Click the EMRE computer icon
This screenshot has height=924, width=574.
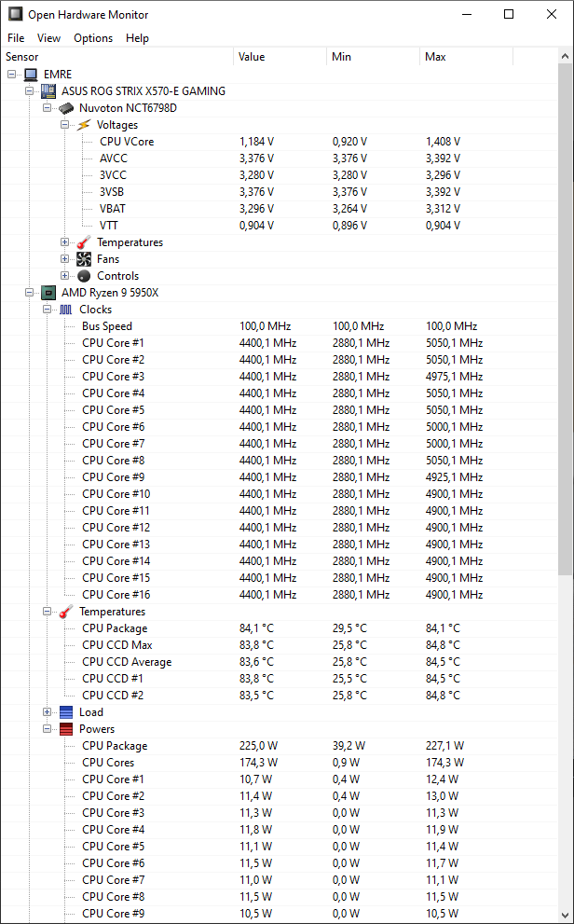coord(31,75)
